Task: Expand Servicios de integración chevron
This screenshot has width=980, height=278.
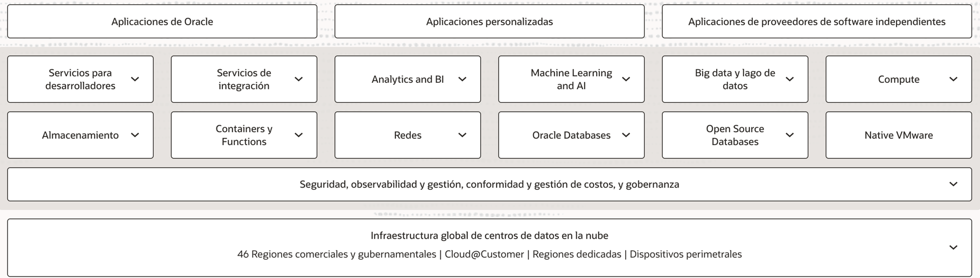Action: pyautogui.click(x=299, y=79)
